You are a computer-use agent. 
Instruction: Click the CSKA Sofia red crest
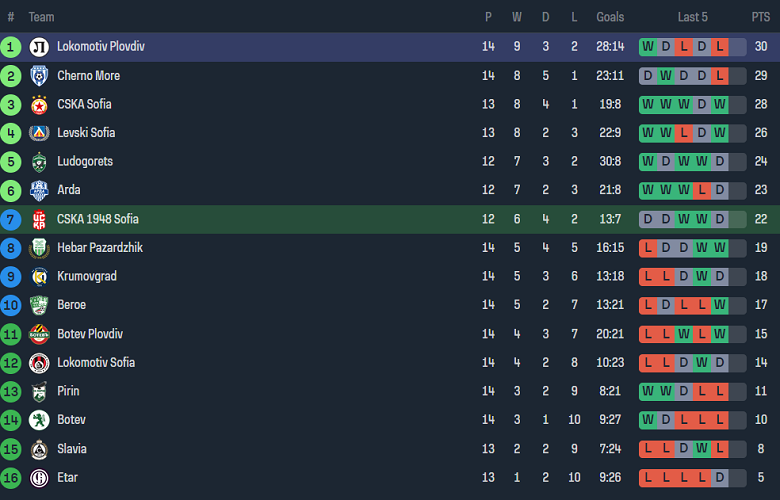click(x=39, y=104)
